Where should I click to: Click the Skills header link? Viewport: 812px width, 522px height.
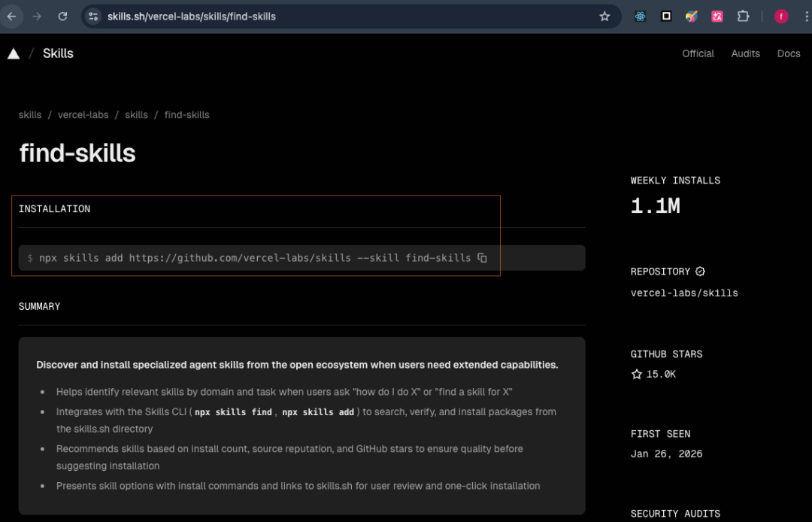click(x=58, y=53)
